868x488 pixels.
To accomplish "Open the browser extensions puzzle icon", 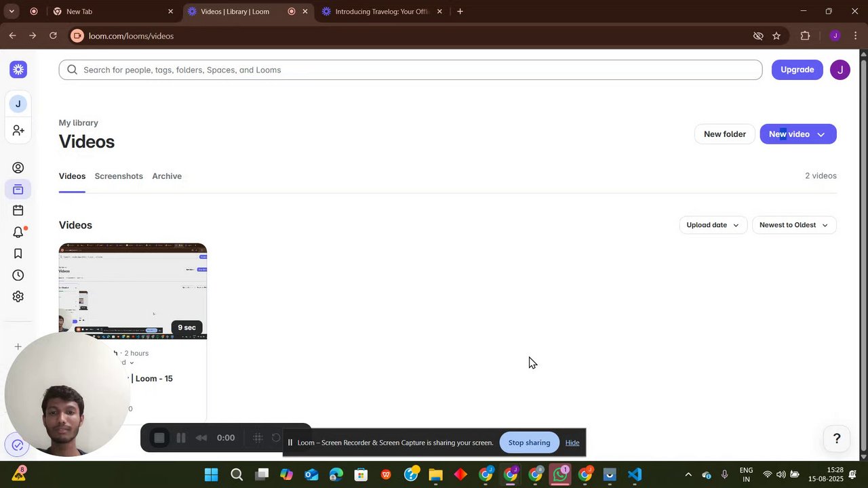I will (806, 36).
